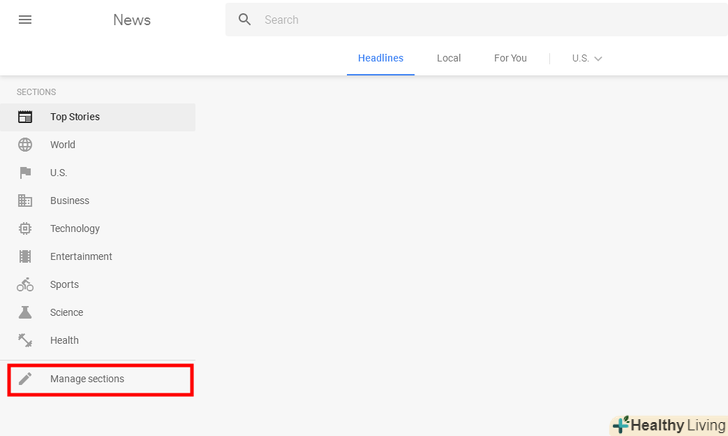Click the Sports bicycle icon
Image resolution: width=728 pixels, height=436 pixels.
[x=25, y=285]
